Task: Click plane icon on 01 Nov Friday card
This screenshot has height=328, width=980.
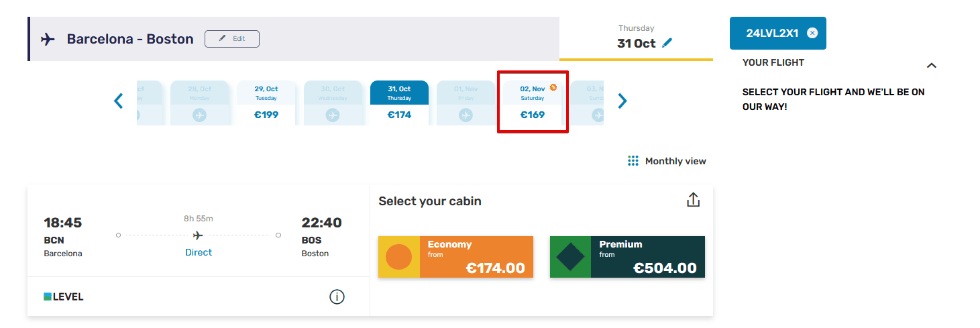Action: pos(466,115)
